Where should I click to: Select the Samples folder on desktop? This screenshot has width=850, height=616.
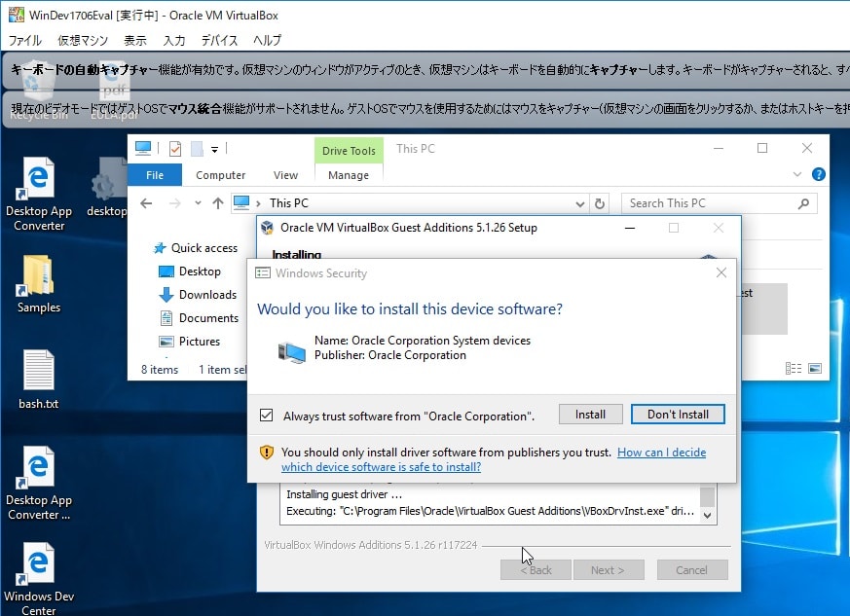(x=39, y=284)
